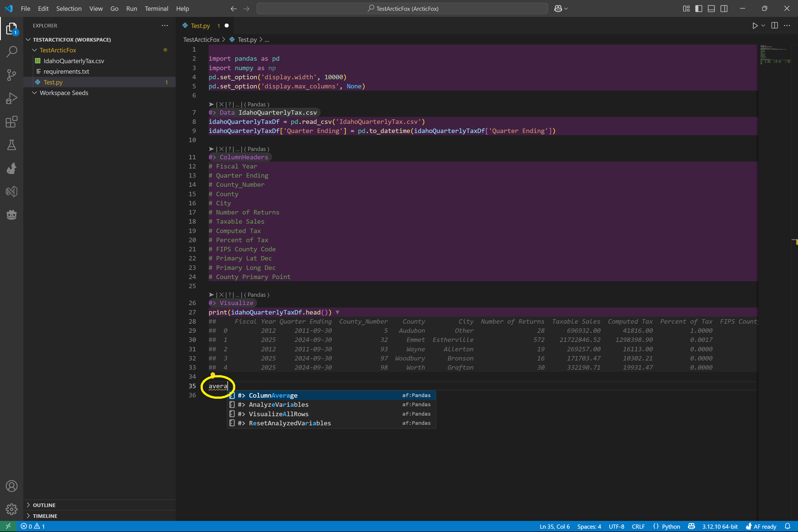Select Test.py in explorer tree

point(99,82)
